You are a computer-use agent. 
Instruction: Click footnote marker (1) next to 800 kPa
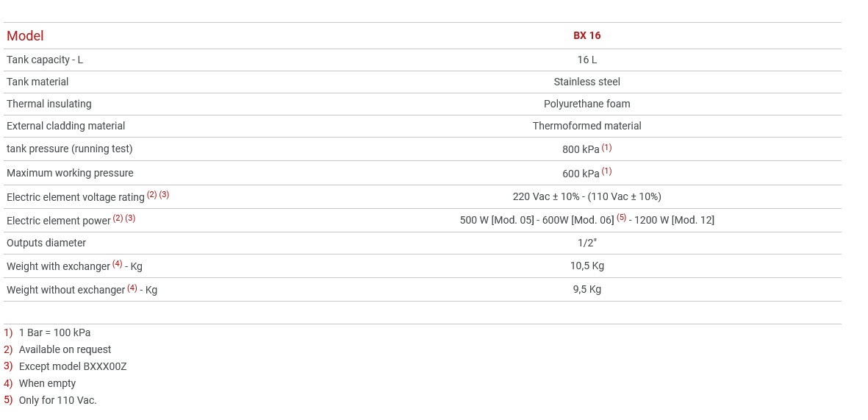point(606,148)
